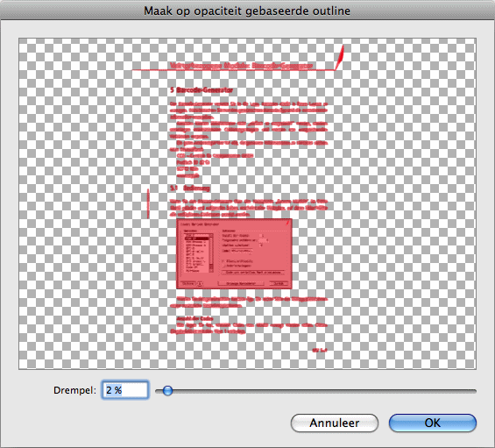Click the paragraph below the embedded screenshot
Image resolution: width=495 pixels, height=448 pixels.
click(249, 302)
